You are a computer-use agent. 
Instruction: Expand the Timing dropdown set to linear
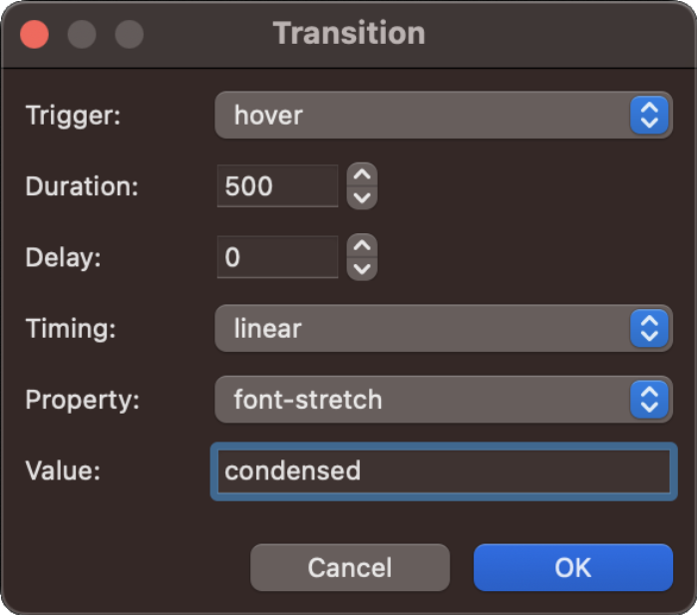(x=443, y=329)
